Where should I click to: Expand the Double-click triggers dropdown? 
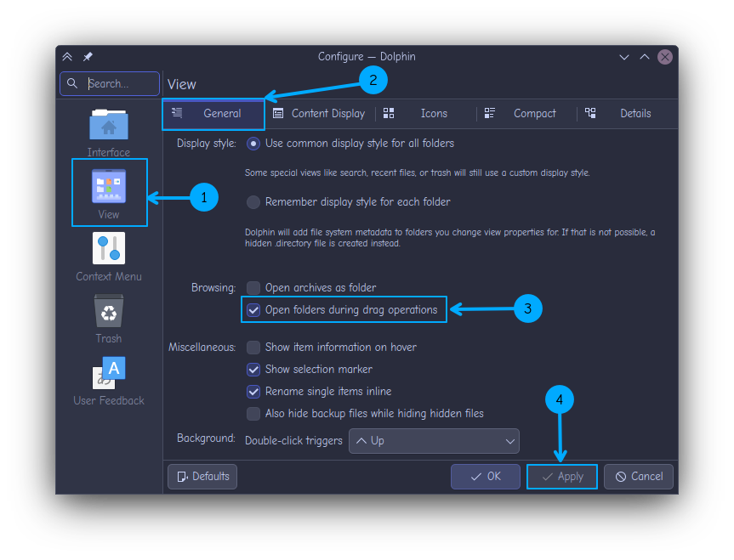pyautogui.click(x=434, y=441)
